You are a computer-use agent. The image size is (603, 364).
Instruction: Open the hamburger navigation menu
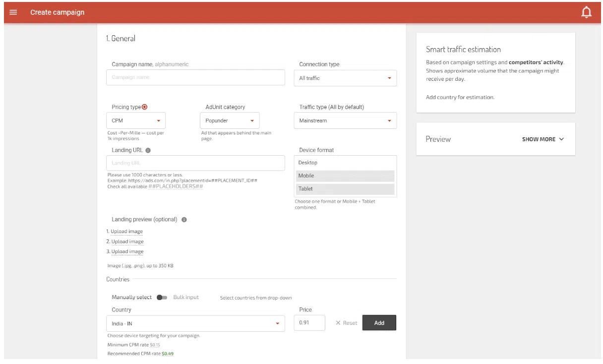pos(13,12)
